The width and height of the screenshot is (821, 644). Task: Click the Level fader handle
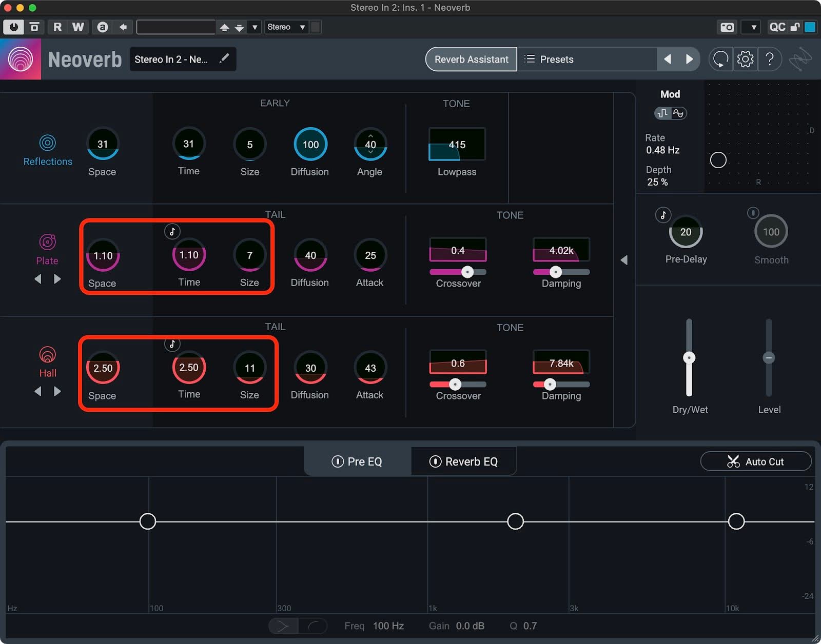pyautogui.click(x=769, y=357)
